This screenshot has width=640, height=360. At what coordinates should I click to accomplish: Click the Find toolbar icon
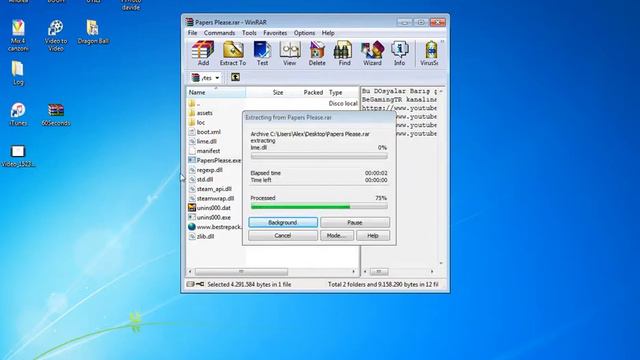(x=344, y=53)
